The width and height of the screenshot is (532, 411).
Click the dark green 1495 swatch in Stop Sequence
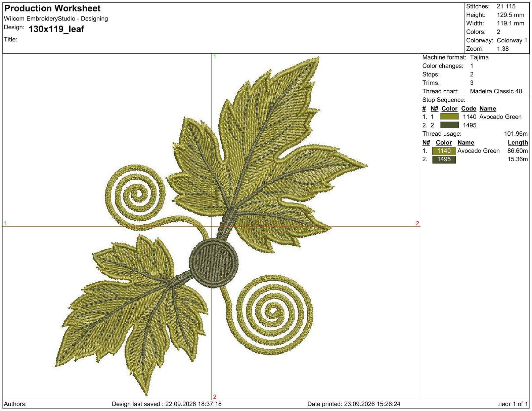(x=449, y=125)
